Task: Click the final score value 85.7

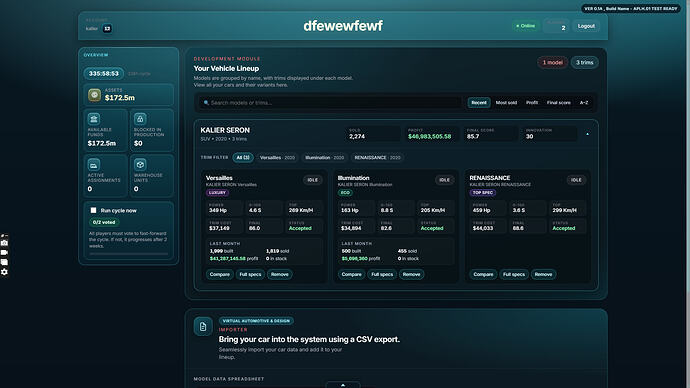Action: tap(473, 136)
